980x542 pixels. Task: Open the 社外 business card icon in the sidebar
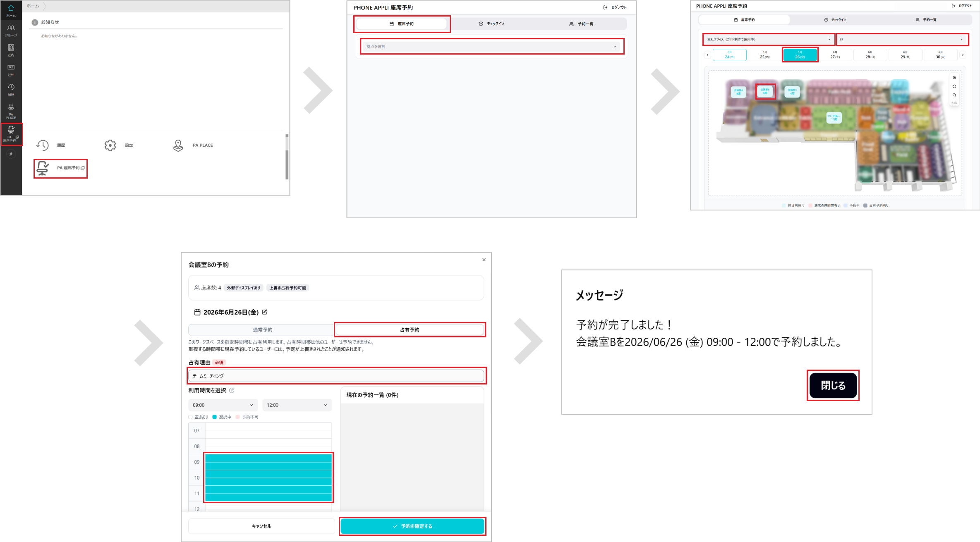point(11,70)
